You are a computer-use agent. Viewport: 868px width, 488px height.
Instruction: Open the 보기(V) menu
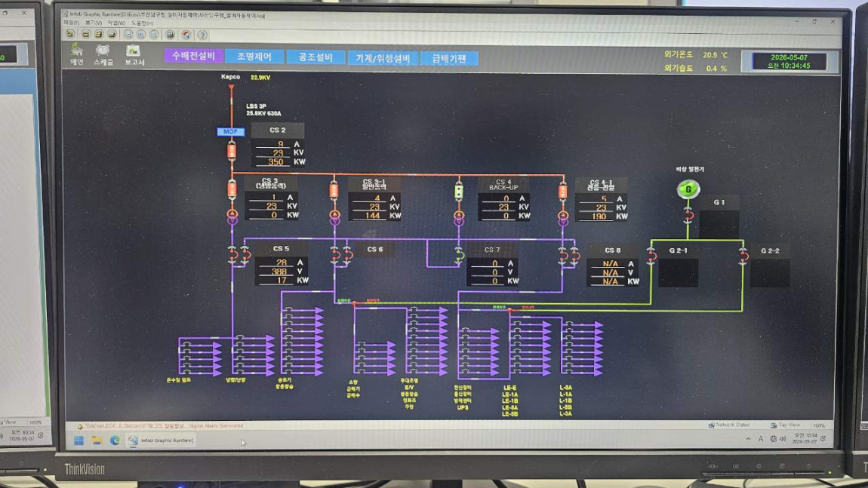point(93,23)
